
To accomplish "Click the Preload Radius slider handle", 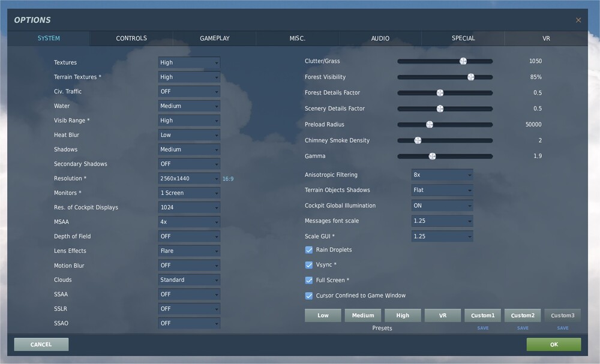I will [430, 125].
